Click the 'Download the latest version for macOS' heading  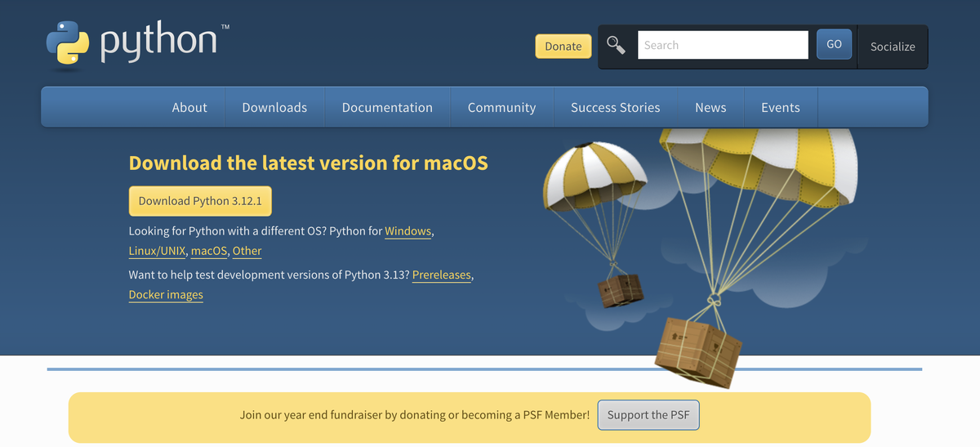coord(309,163)
